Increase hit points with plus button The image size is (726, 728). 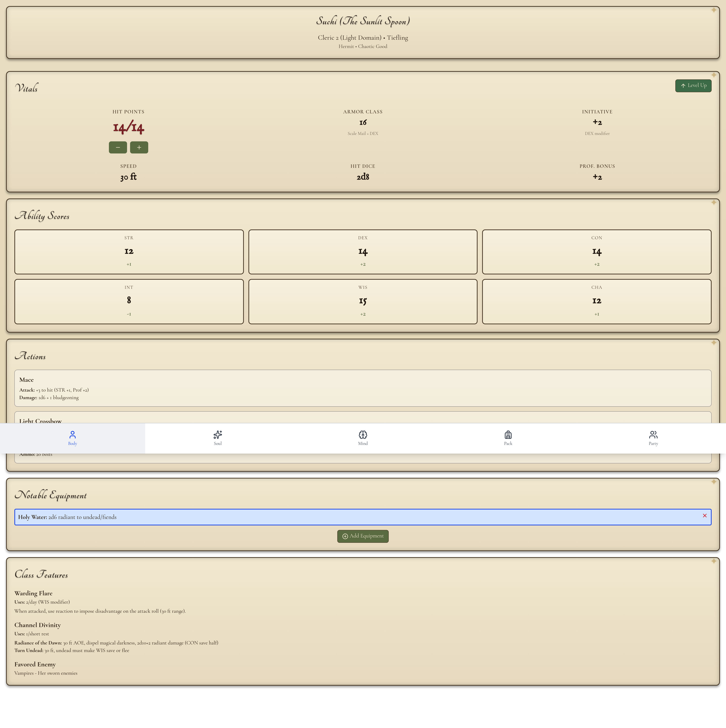pos(139,147)
